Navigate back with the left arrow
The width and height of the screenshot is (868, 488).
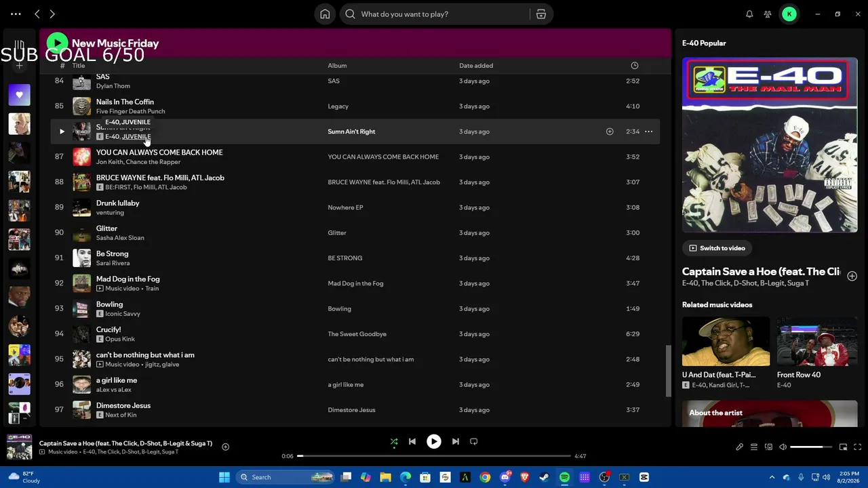click(x=37, y=14)
